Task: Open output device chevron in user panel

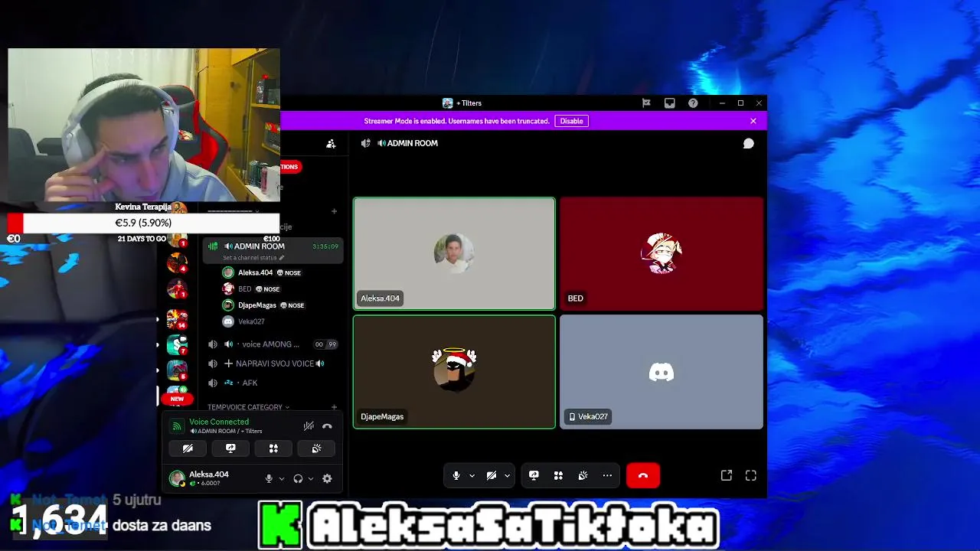Action: click(x=311, y=478)
